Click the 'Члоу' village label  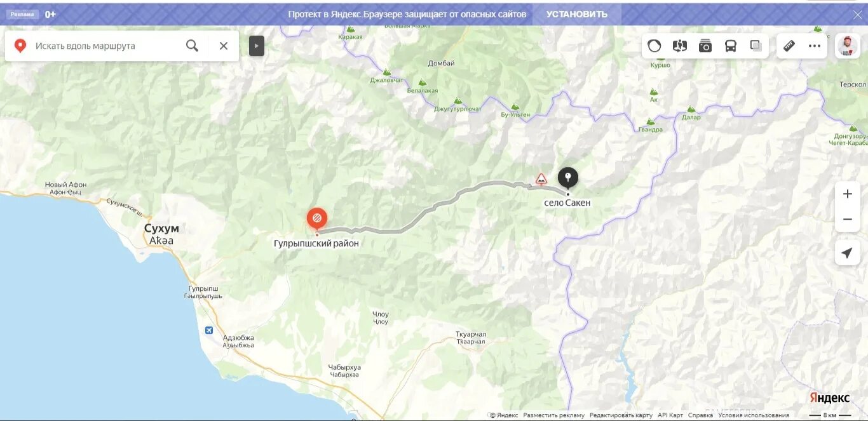pos(381,314)
